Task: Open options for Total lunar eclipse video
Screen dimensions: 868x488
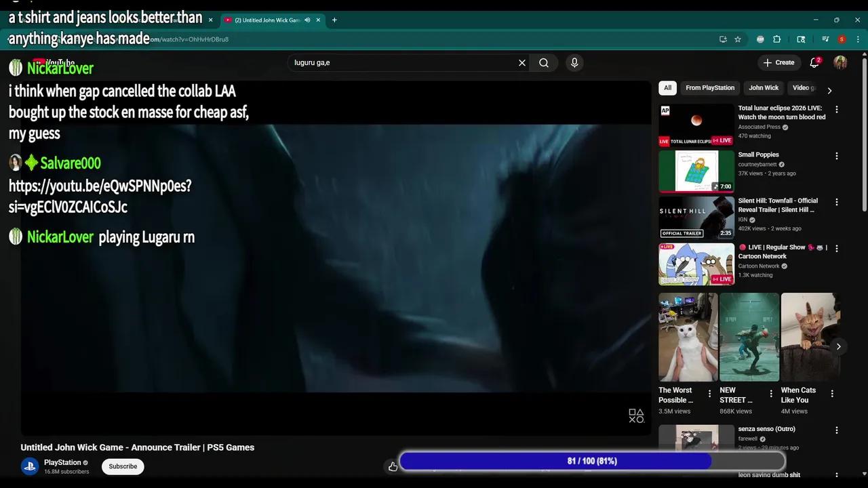Action: point(836,109)
